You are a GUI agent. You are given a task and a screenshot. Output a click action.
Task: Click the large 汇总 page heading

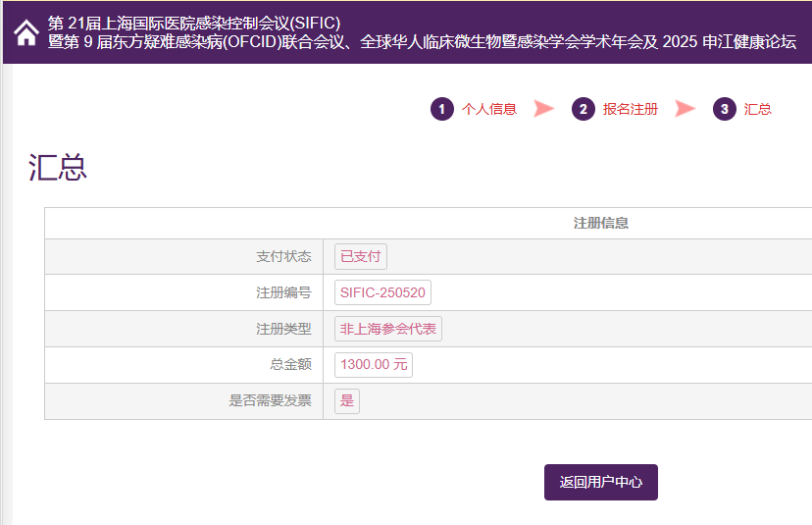[58, 168]
